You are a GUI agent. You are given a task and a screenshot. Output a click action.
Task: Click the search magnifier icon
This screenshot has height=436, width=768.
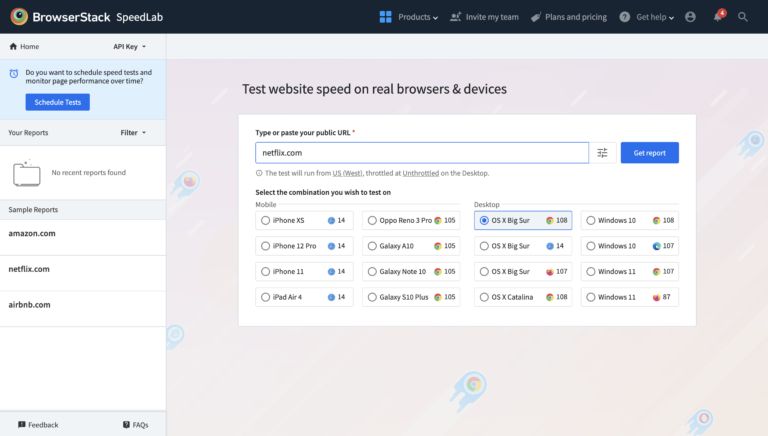743,17
